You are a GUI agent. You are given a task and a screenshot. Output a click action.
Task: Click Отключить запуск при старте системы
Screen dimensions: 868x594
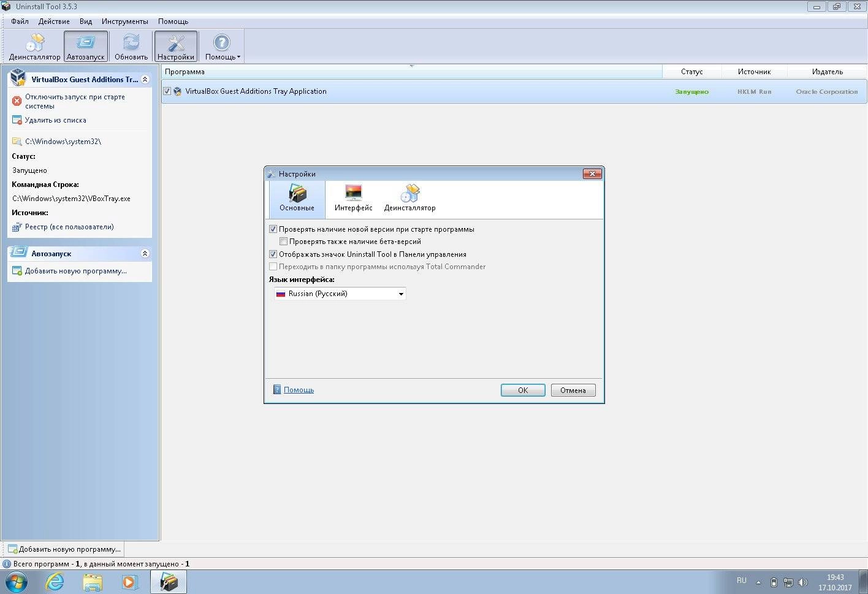[75, 102]
